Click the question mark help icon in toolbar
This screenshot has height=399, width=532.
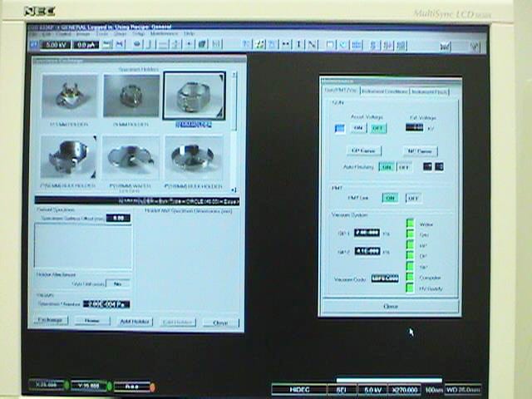[x=246, y=44]
